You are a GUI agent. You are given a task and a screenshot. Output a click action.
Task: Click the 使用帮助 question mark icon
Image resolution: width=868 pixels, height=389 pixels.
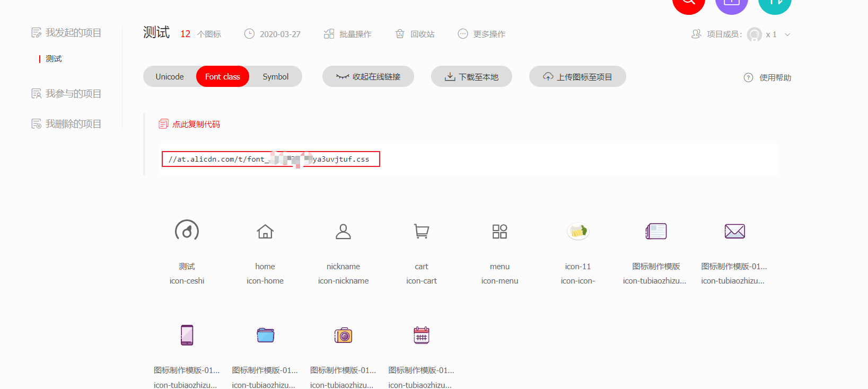click(748, 77)
